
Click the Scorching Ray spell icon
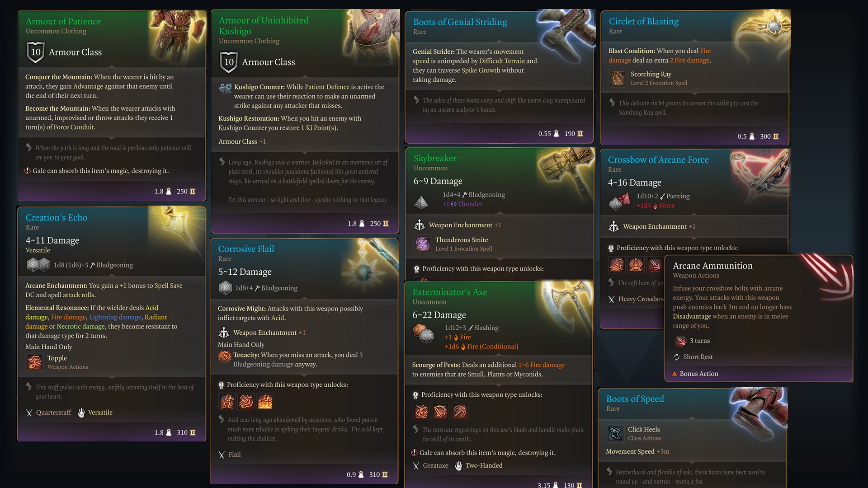coord(617,78)
